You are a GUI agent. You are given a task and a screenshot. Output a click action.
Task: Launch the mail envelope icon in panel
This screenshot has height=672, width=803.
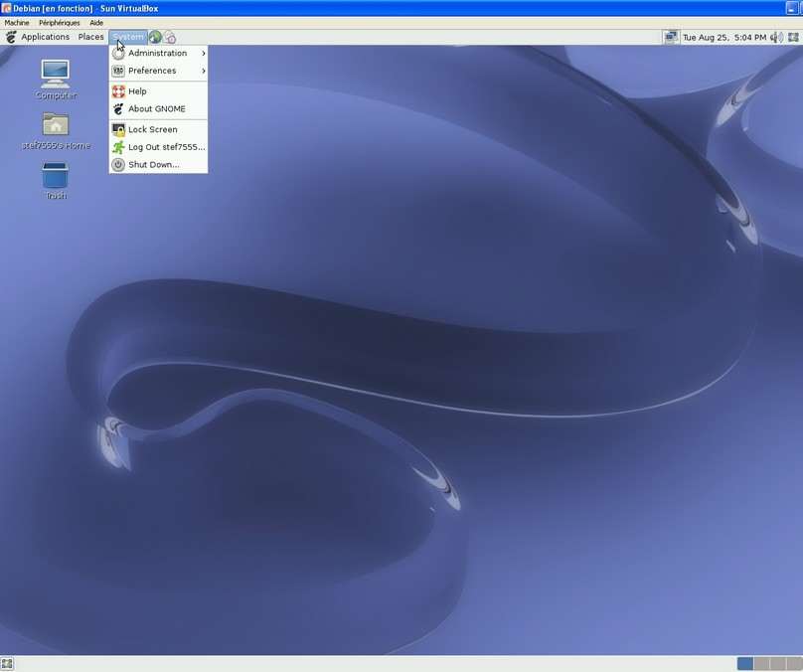[x=170, y=37]
